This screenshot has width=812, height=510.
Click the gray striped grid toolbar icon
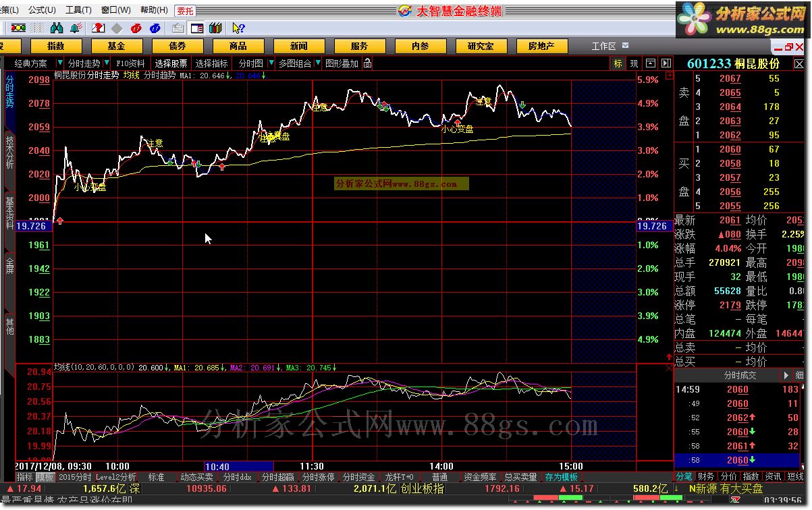(x=38, y=28)
